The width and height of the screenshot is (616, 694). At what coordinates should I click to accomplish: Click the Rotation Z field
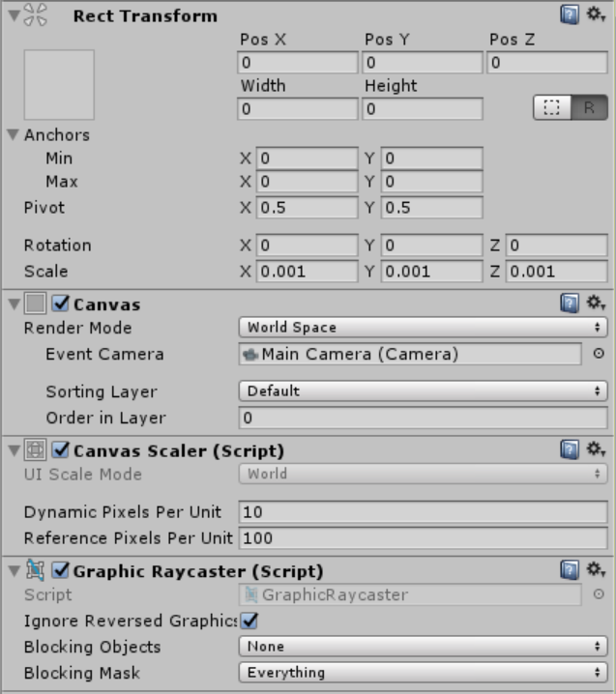pos(557,246)
